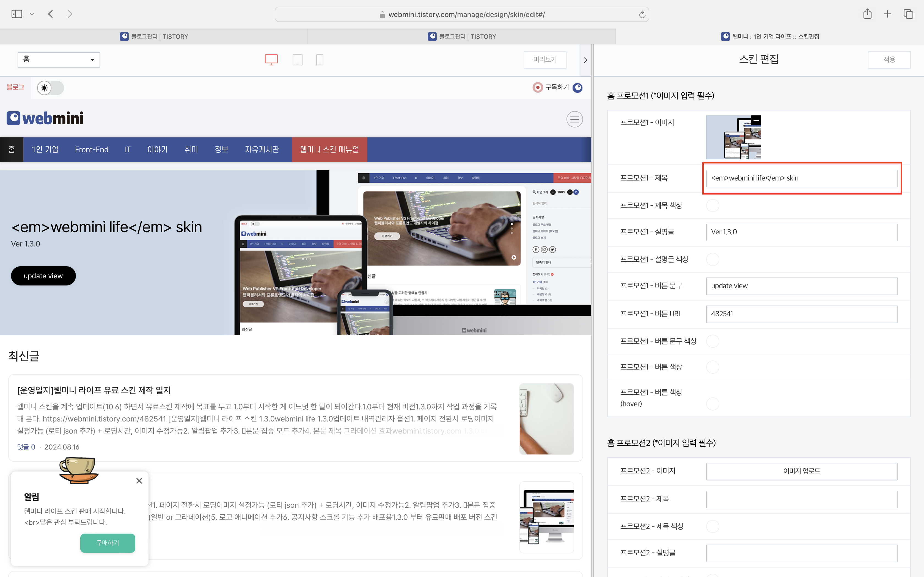Screen dimensions: 924x577
Task: Open the 홈 page selector dropdown
Action: point(59,60)
